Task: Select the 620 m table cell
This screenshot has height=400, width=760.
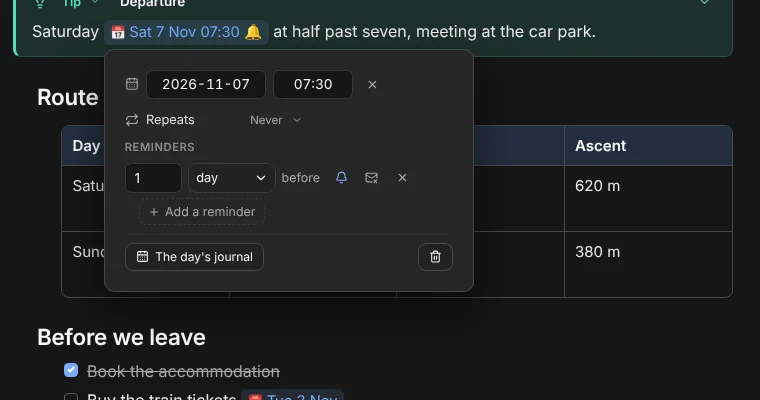Action: 648,198
